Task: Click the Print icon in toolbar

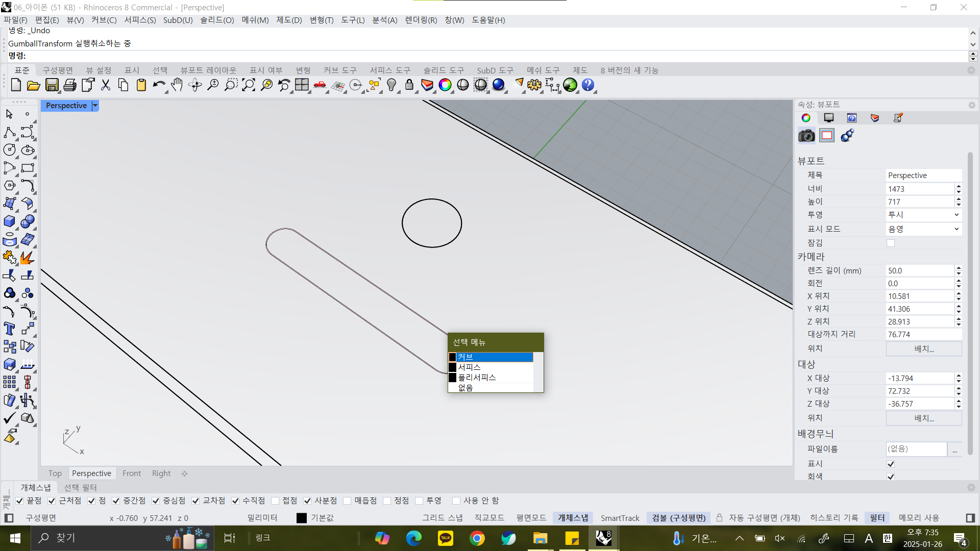Action: tap(69, 85)
